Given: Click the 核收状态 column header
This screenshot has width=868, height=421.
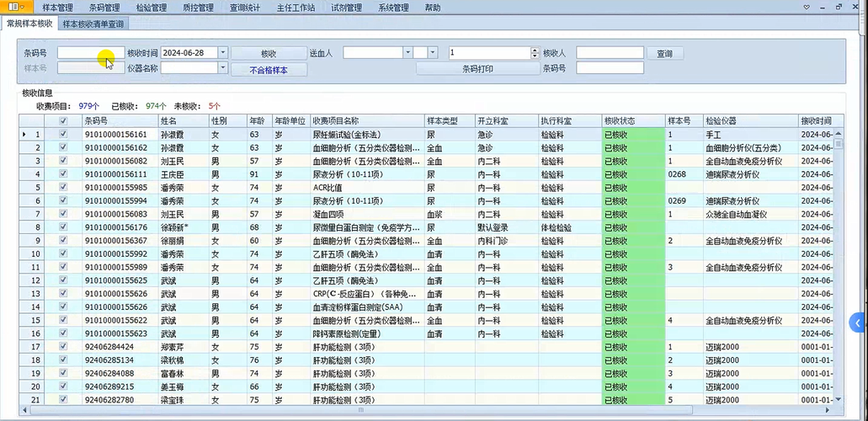Looking at the screenshot, I should click(x=633, y=120).
